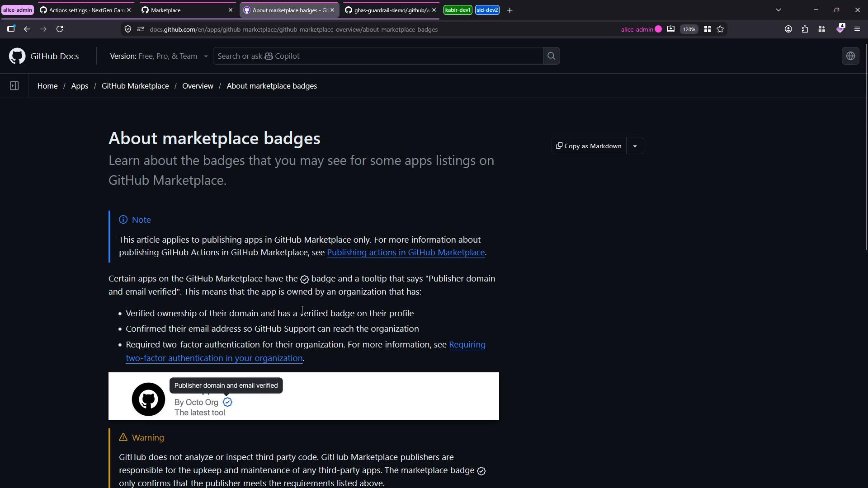
Task: Open the downloads toolbar icon
Action: 671,29
